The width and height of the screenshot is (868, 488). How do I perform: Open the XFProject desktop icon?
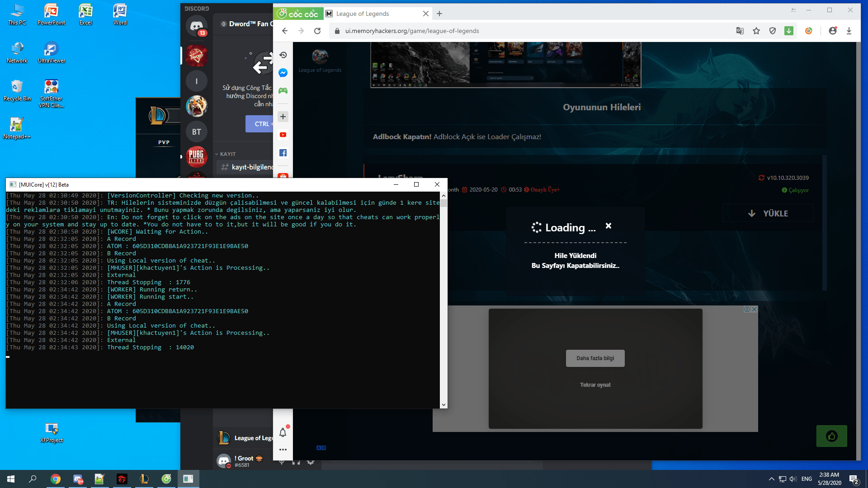click(x=52, y=433)
